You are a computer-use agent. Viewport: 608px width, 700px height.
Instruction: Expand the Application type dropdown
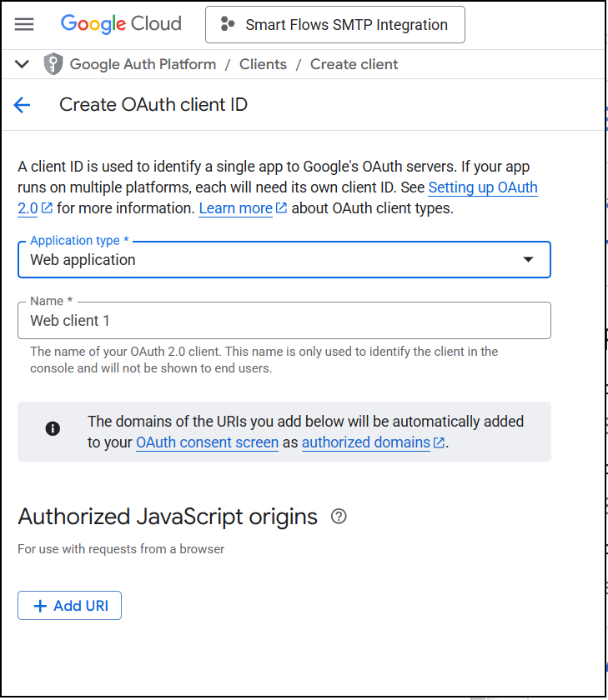click(x=284, y=260)
